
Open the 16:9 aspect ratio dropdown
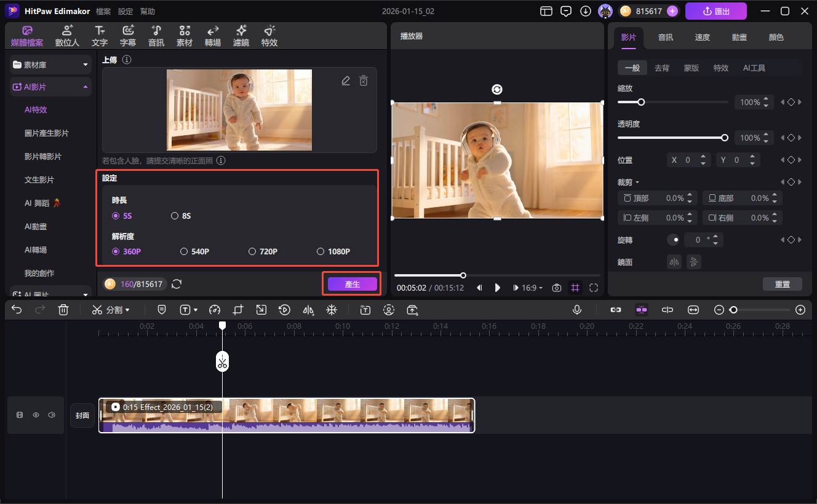tap(532, 288)
